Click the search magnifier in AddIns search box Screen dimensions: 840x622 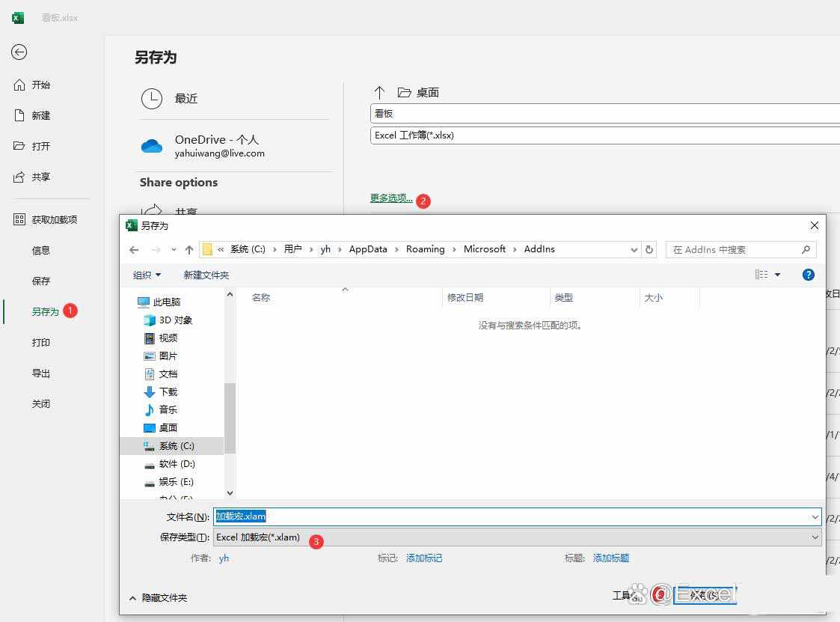point(806,250)
